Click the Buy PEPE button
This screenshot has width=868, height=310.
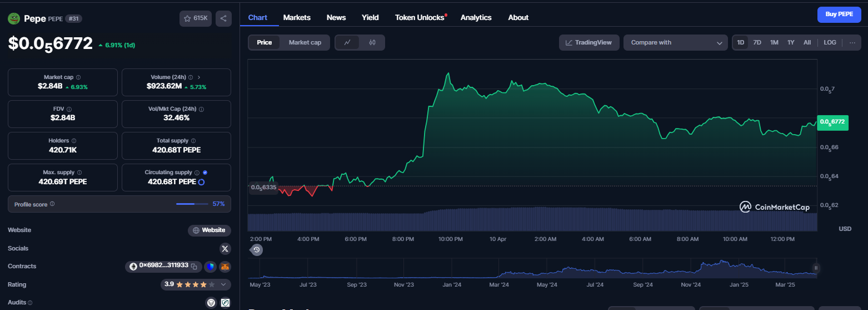tap(839, 14)
